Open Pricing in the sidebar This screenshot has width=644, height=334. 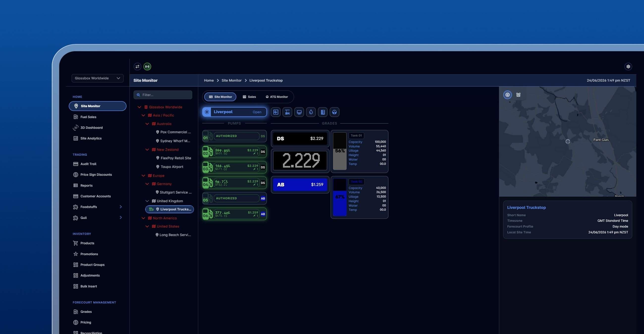tap(86, 322)
